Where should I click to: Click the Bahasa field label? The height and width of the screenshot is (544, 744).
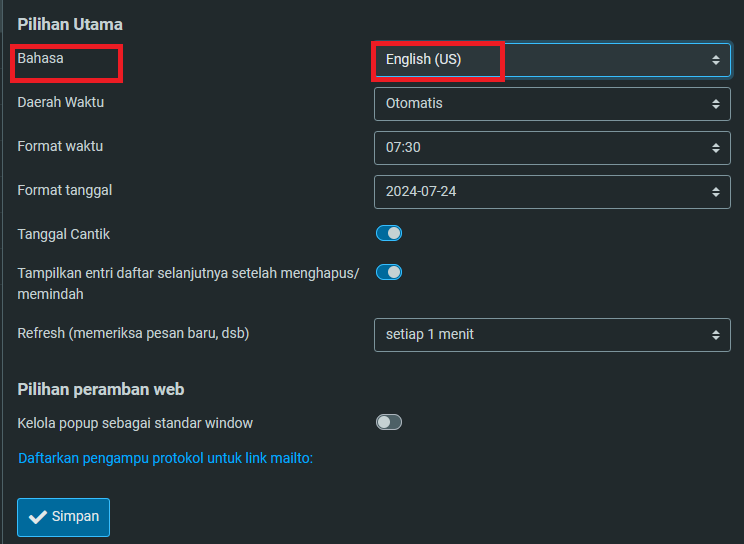(40, 59)
